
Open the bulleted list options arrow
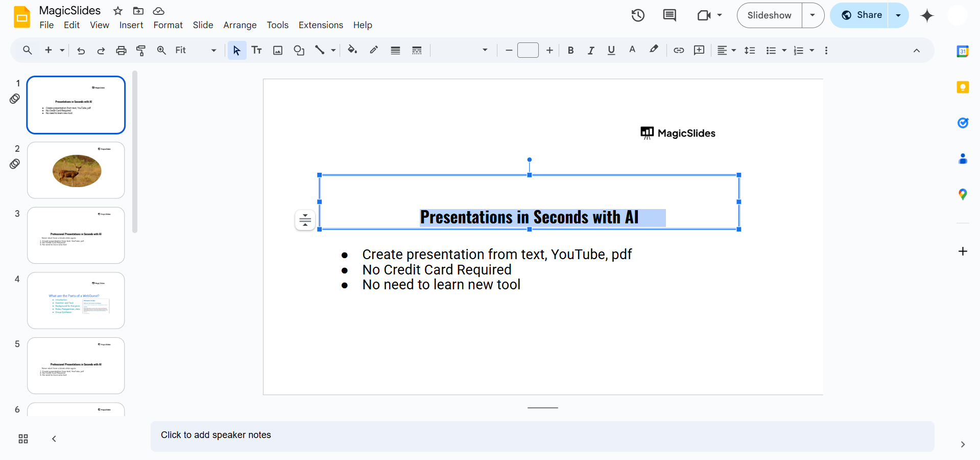pyautogui.click(x=784, y=50)
